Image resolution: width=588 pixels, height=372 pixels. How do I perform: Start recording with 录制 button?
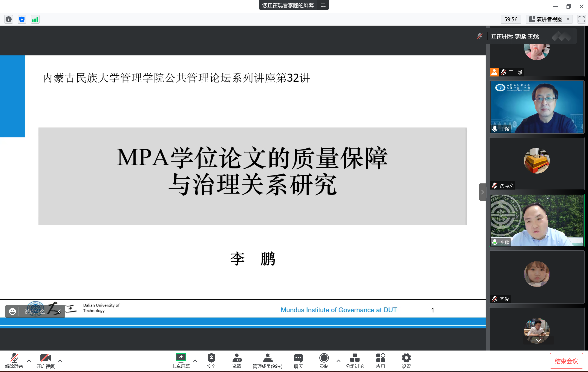pos(324,358)
